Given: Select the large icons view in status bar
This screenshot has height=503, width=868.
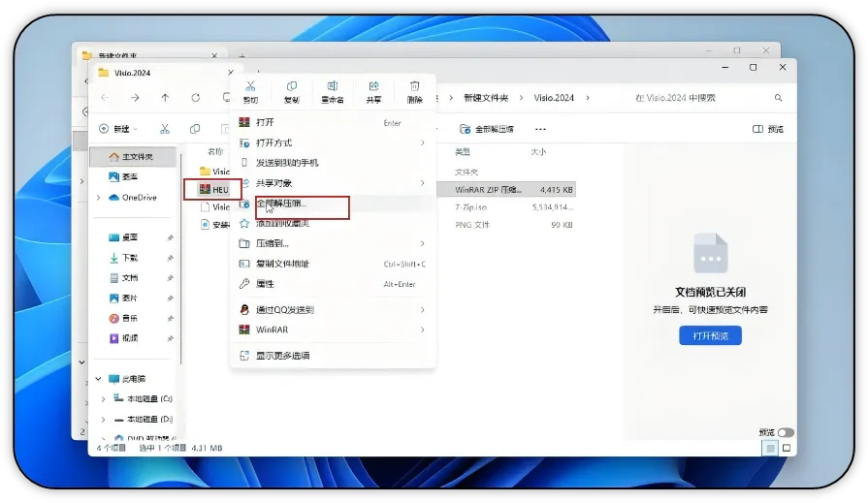Looking at the screenshot, I should (x=787, y=448).
